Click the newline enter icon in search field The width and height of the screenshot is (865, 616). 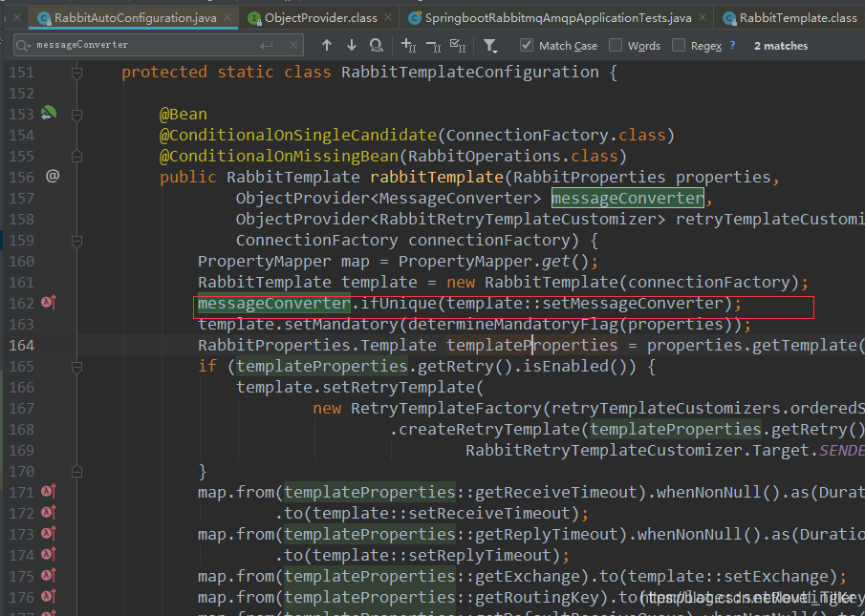(x=267, y=45)
